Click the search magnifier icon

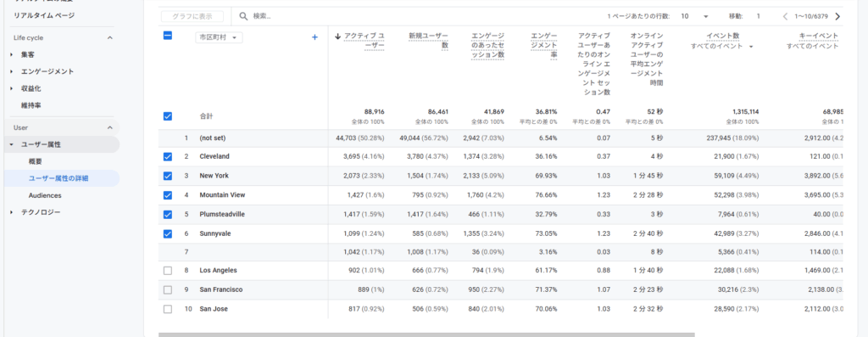[243, 17]
